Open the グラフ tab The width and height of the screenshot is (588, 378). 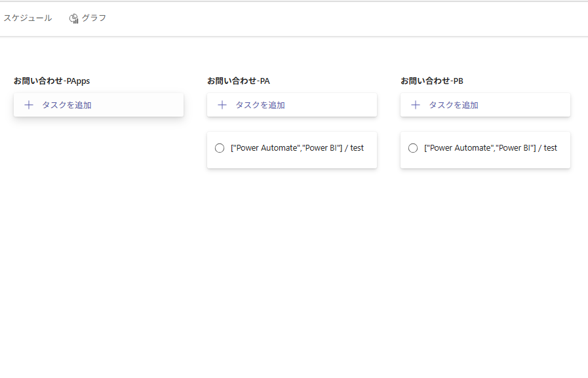tap(94, 18)
